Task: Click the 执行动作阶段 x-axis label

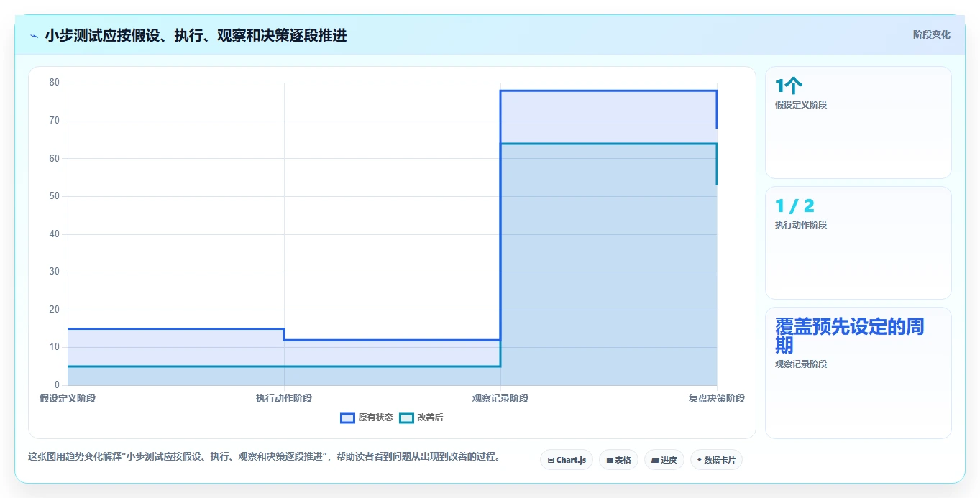Action: click(284, 398)
